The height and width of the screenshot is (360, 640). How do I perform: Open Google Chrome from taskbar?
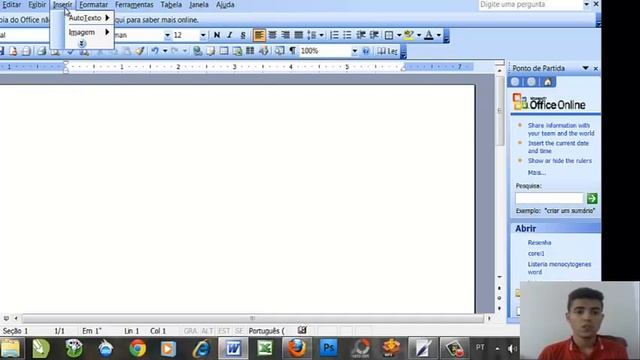138,349
